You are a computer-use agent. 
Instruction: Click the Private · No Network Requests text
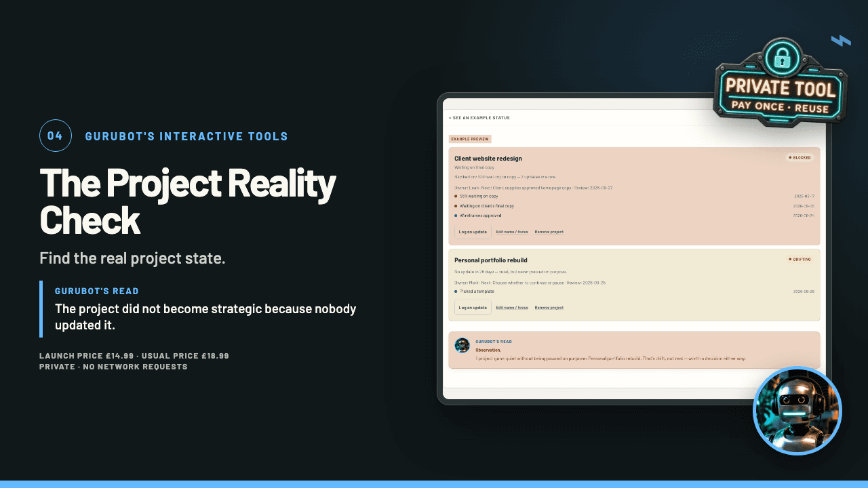pyautogui.click(x=113, y=367)
